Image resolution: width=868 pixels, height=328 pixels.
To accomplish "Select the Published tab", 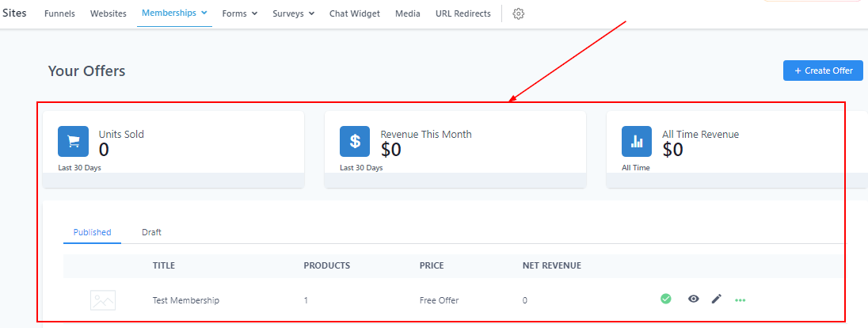I will 92,232.
